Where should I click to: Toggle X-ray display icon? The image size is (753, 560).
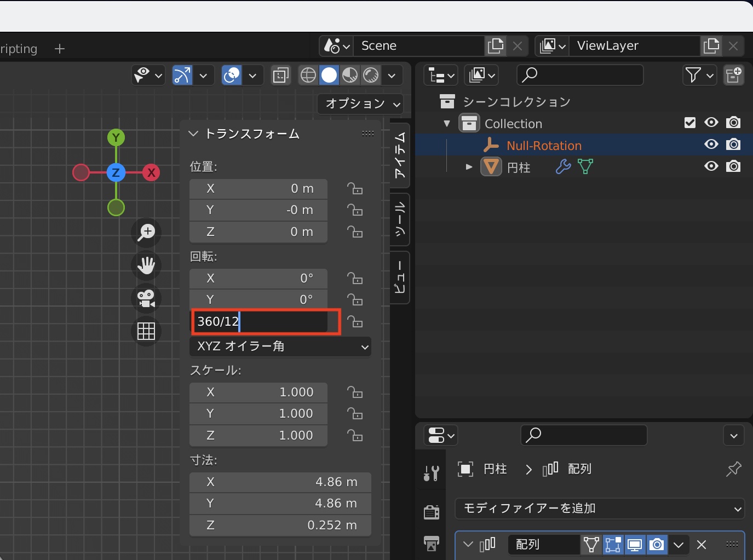click(281, 75)
